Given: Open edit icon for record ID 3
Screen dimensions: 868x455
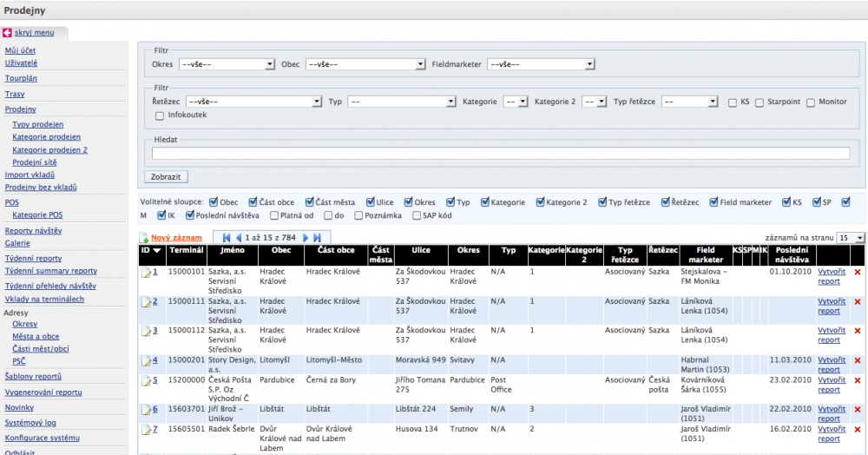Looking at the screenshot, I should (146, 331).
